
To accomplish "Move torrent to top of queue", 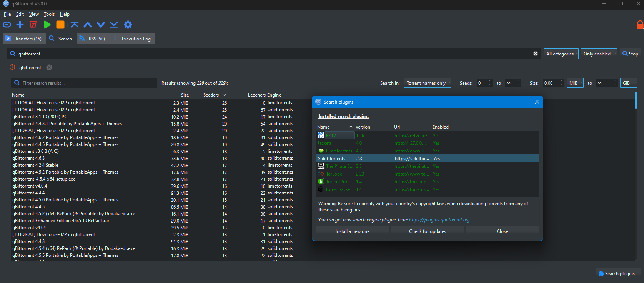I will click(x=75, y=25).
